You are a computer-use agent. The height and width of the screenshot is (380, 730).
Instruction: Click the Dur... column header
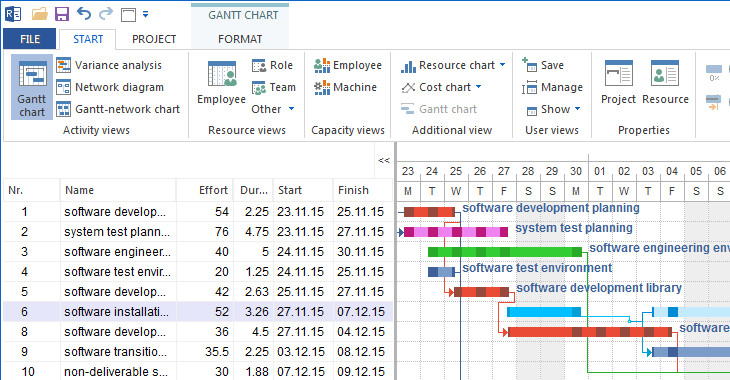[x=254, y=190]
